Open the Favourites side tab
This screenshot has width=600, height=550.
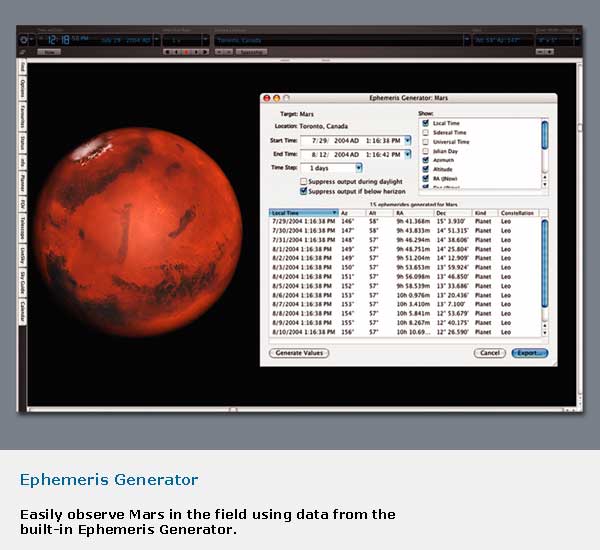(x=23, y=116)
